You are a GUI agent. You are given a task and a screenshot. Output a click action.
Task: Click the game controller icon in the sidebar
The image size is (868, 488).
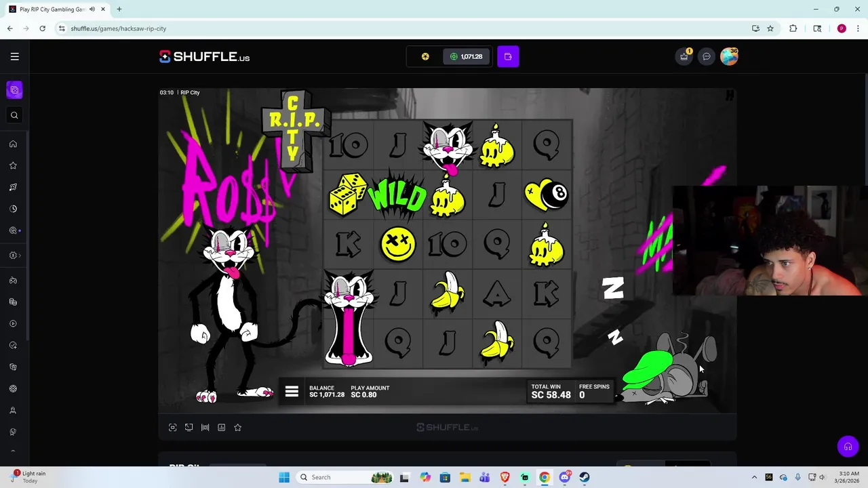(x=13, y=281)
